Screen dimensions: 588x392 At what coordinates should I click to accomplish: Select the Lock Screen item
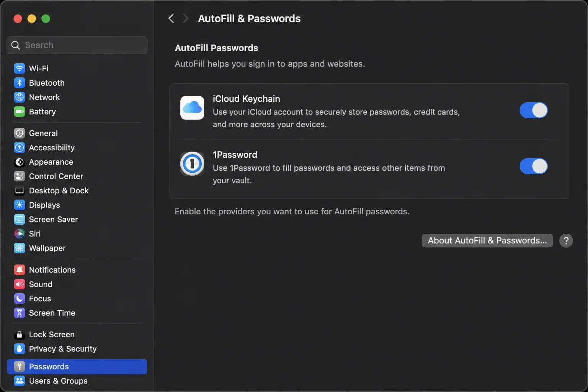[x=77, y=335]
